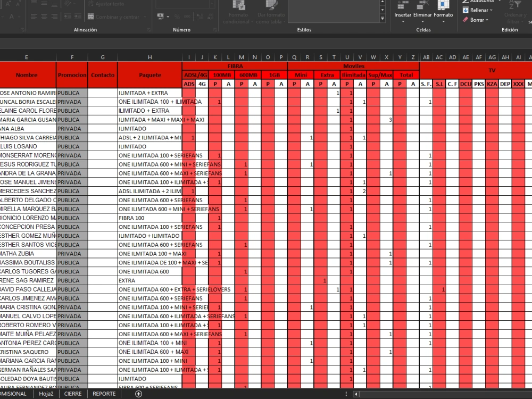Click the increase indent icon
The width and height of the screenshot is (532, 399).
(x=78, y=16)
